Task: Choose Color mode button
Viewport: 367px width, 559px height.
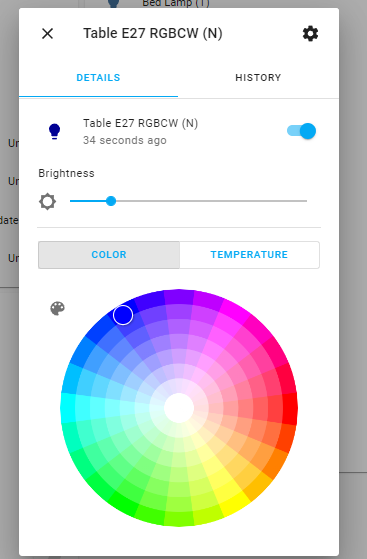Action: coord(109,255)
